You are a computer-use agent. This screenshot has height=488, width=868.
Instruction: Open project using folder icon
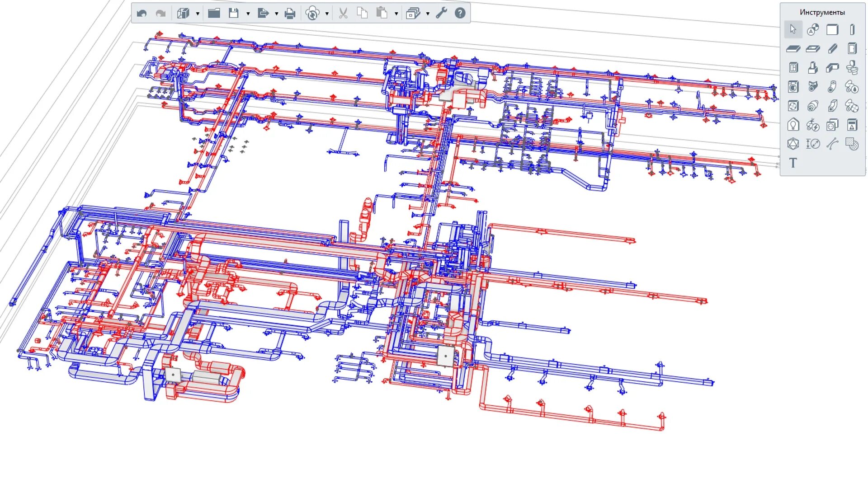pos(214,13)
